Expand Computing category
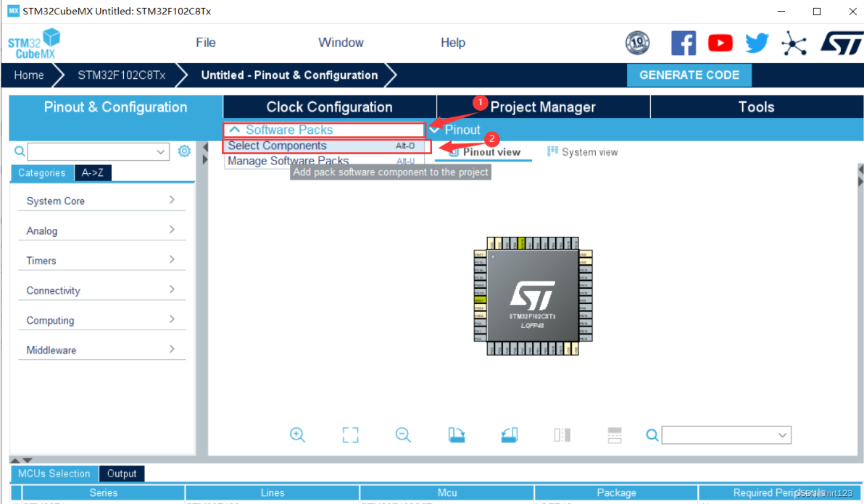Screen dimensions: 864x504 (x=101, y=319)
